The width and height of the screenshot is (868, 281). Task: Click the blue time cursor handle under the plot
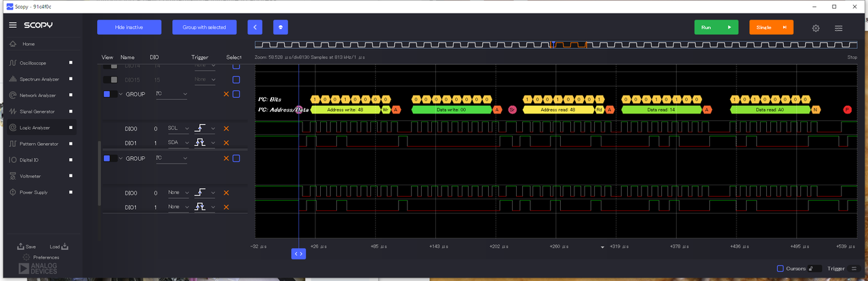tap(298, 253)
